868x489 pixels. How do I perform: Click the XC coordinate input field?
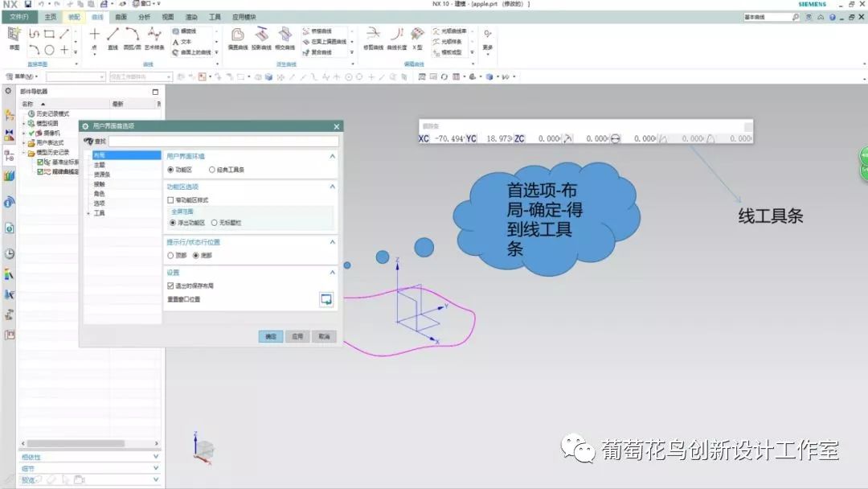[x=448, y=138]
